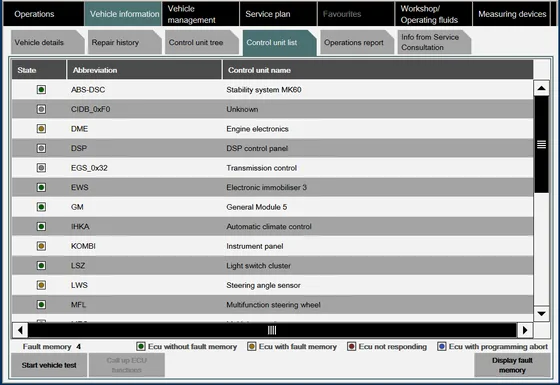Select the Control unit list subtab

(280, 42)
